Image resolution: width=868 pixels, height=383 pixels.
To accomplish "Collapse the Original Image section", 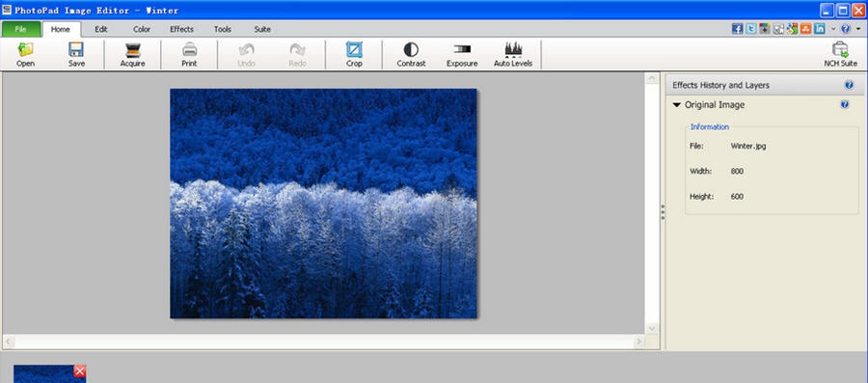I will click(x=677, y=105).
